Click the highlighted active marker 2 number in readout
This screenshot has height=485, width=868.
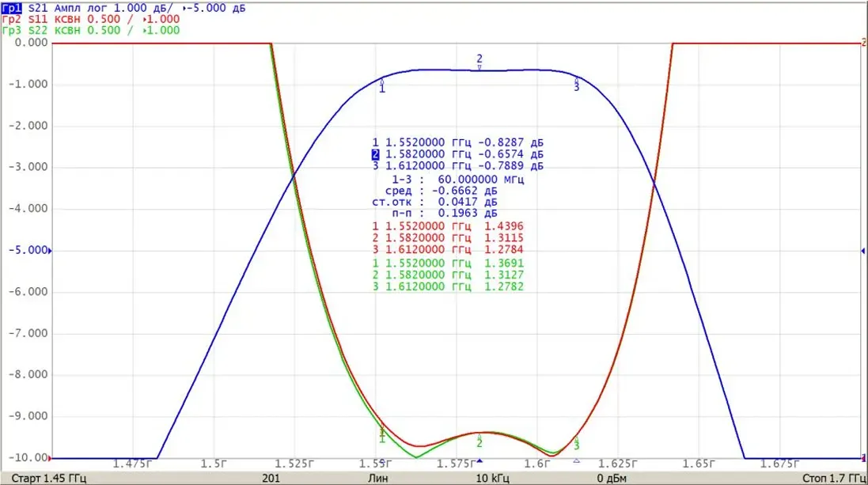[375, 154]
